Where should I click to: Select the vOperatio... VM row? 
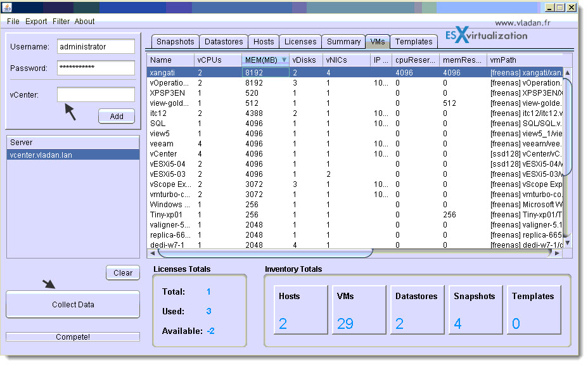[355, 83]
